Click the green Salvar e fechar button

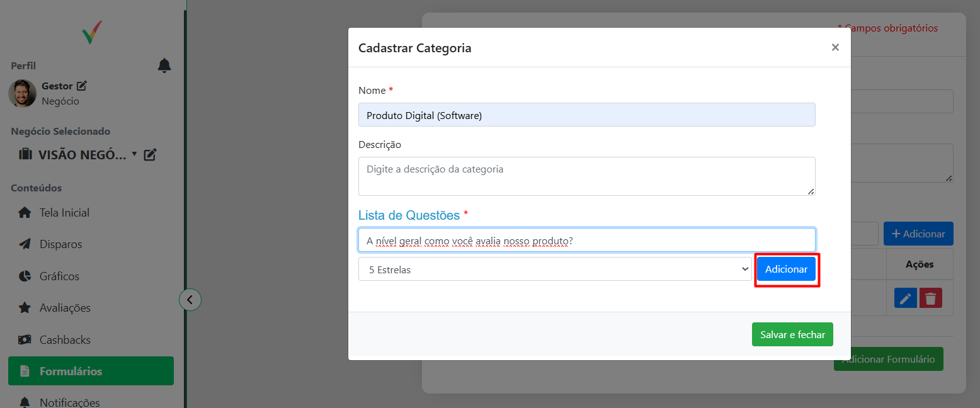tap(792, 335)
